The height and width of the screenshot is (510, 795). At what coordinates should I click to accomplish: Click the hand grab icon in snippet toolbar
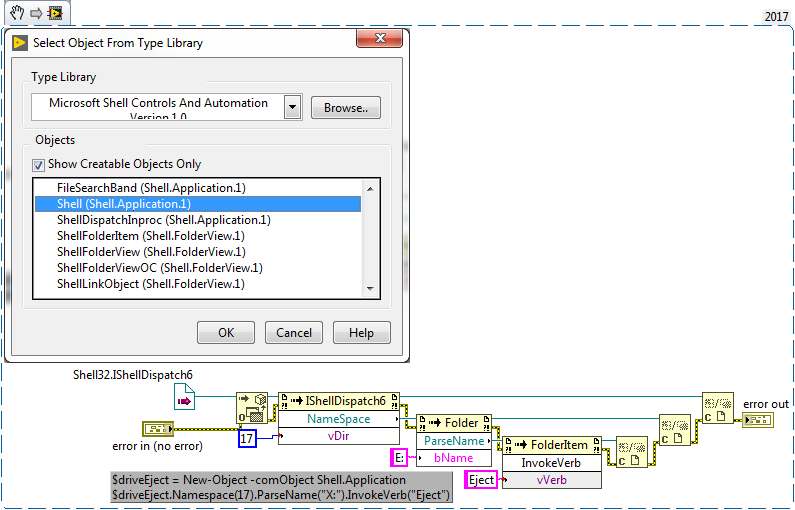[17, 13]
